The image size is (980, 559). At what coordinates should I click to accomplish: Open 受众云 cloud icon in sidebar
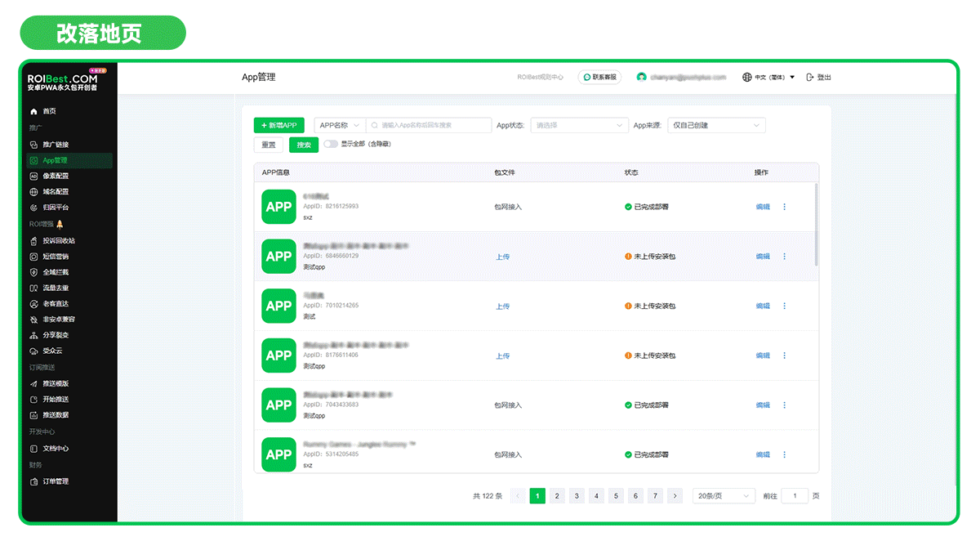33,351
